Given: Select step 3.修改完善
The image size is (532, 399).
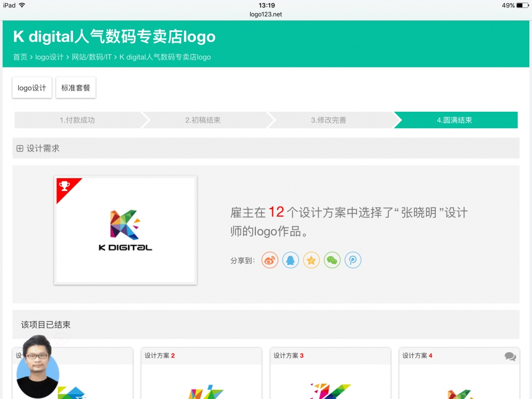Looking at the screenshot, I should (x=328, y=120).
